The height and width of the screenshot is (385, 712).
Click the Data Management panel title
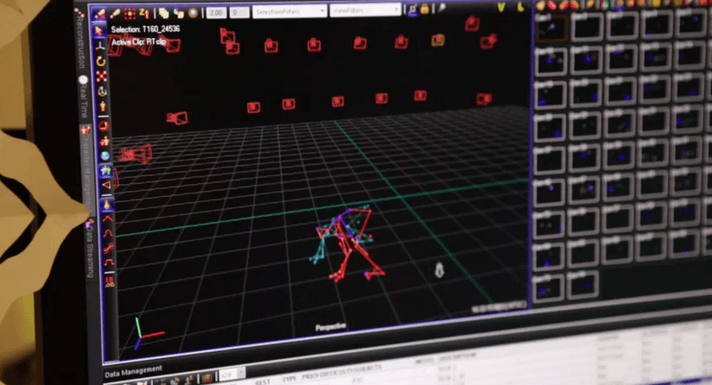[x=133, y=371]
